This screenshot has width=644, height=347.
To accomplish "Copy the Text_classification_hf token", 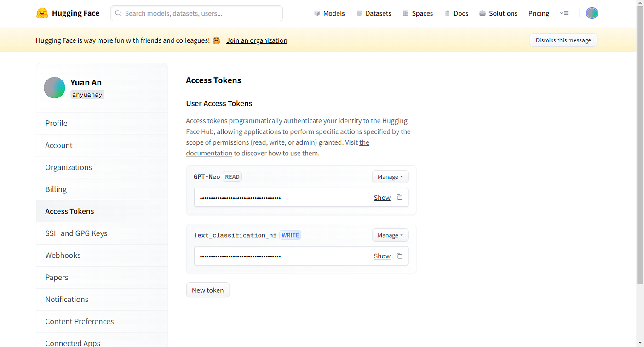I will 399,256.
